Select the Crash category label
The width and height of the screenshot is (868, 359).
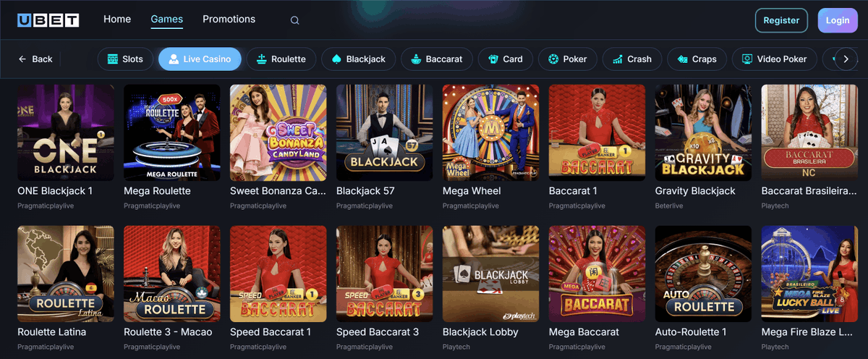pyautogui.click(x=639, y=59)
